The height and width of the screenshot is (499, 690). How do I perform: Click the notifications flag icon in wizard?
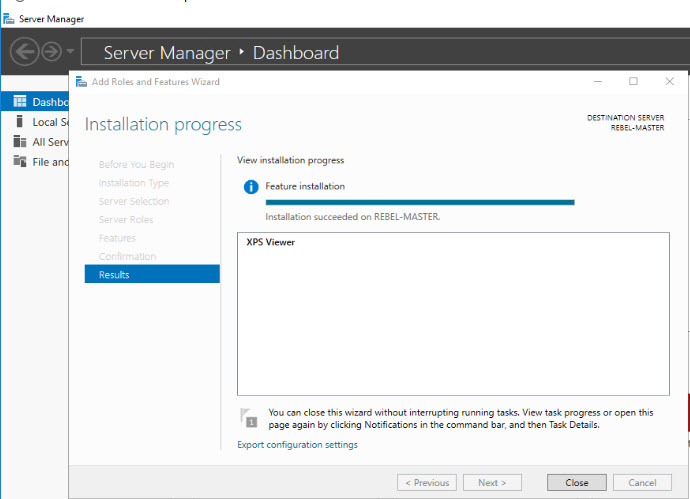coord(249,418)
